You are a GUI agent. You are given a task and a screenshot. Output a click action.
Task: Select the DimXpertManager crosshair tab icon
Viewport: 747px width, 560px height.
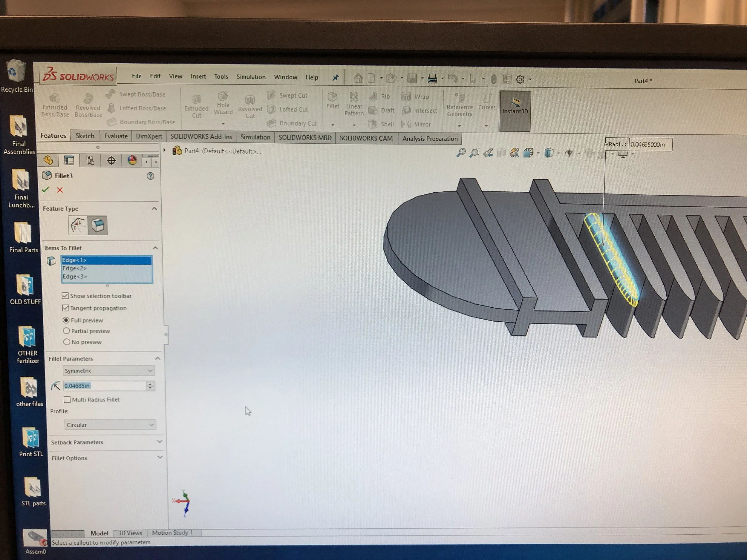pyautogui.click(x=111, y=161)
